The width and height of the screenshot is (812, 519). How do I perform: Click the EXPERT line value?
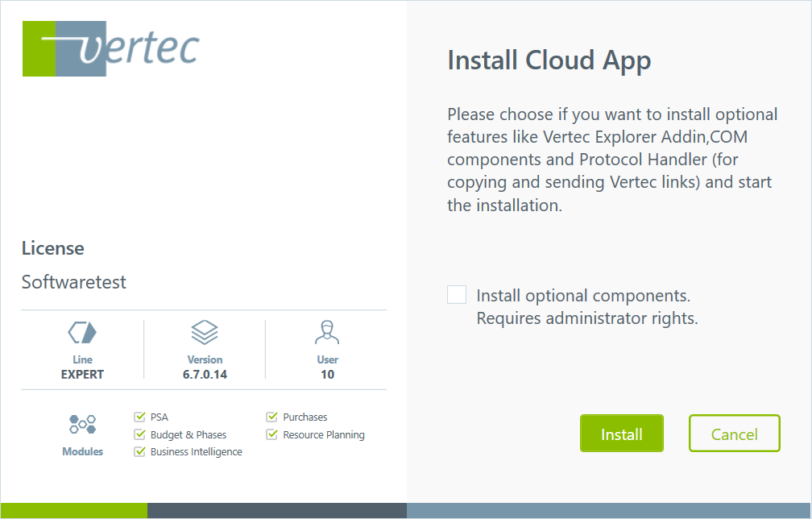pos(82,375)
